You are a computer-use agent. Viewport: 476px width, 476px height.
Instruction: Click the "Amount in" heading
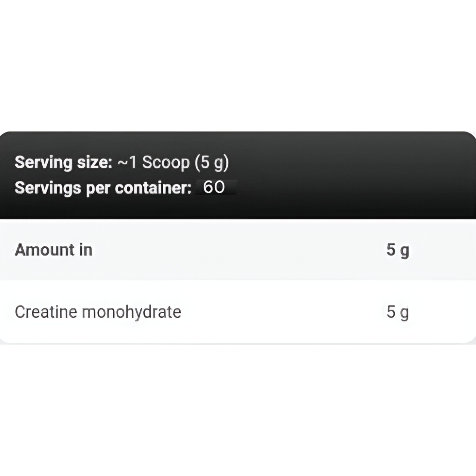coord(54,250)
